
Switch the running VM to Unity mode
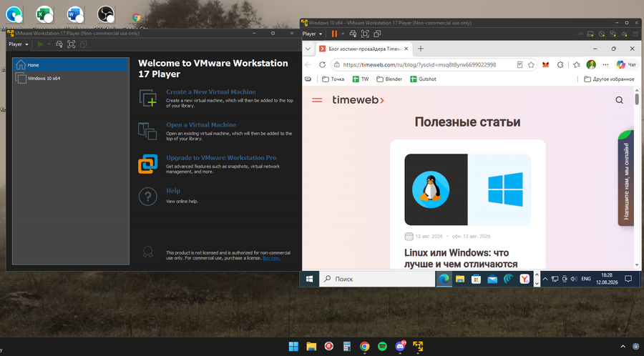coord(377,34)
